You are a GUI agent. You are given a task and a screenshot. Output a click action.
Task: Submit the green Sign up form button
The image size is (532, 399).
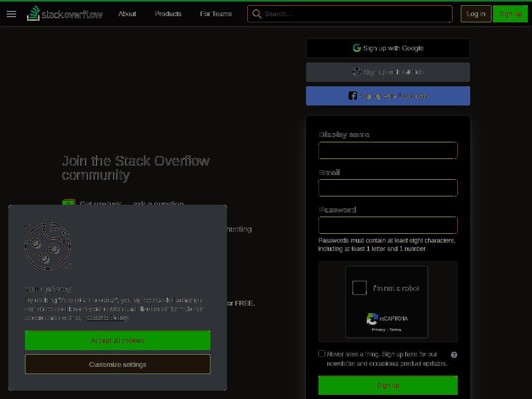(x=388, y=385)
